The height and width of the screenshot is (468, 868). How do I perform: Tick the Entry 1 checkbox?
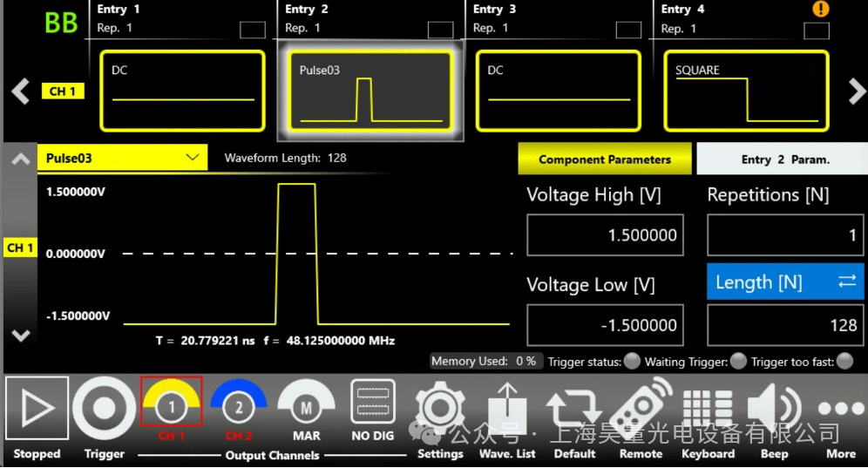[253, 30]
